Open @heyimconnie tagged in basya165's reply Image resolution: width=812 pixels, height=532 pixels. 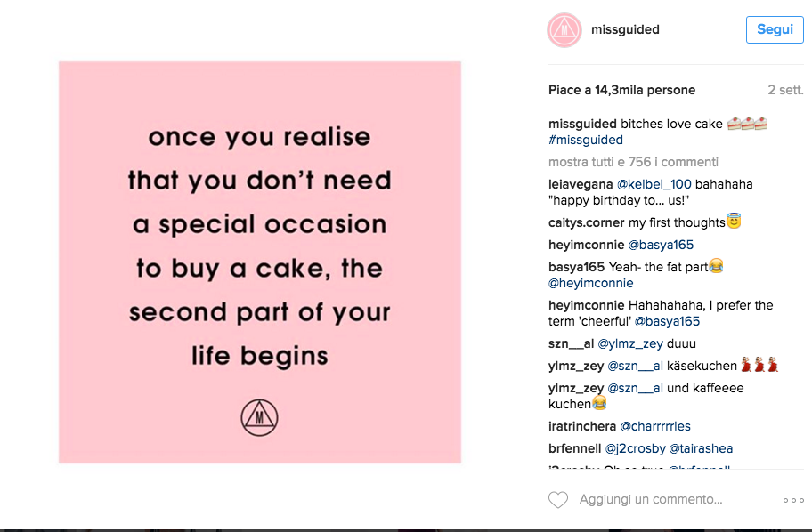tap(591, 283)
